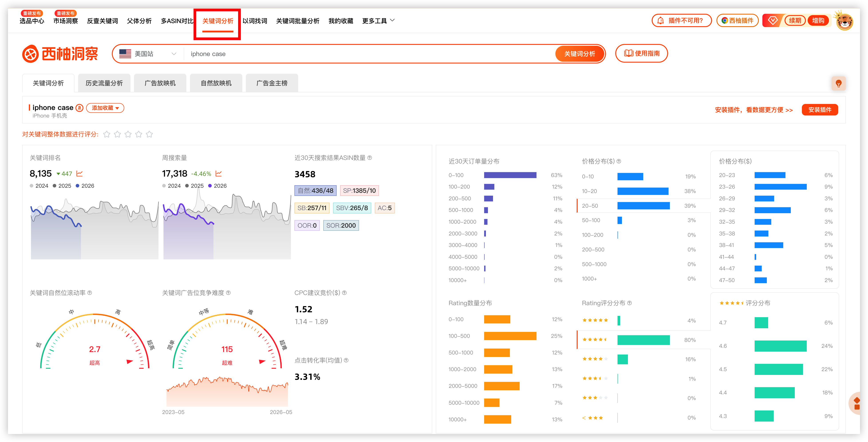Click the SOR:2000 tag
Image resolution: width=868 pixels, height=442 pixels.
341,225
